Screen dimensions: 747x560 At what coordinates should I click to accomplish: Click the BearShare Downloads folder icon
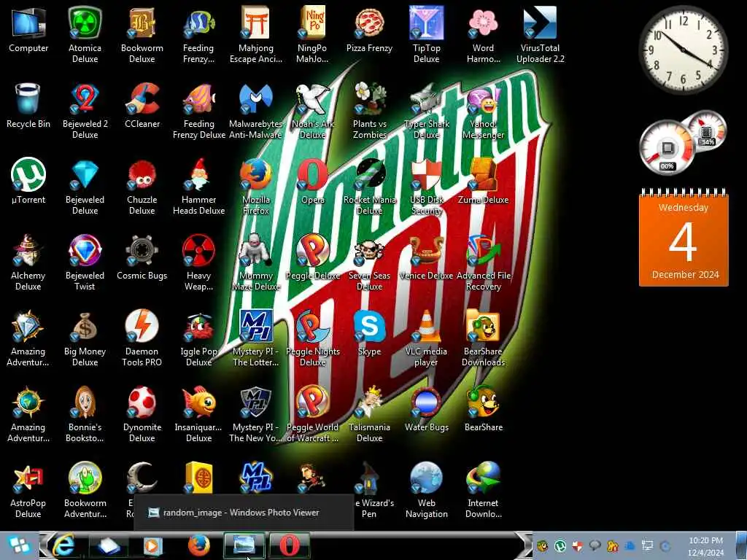(483, 338)
